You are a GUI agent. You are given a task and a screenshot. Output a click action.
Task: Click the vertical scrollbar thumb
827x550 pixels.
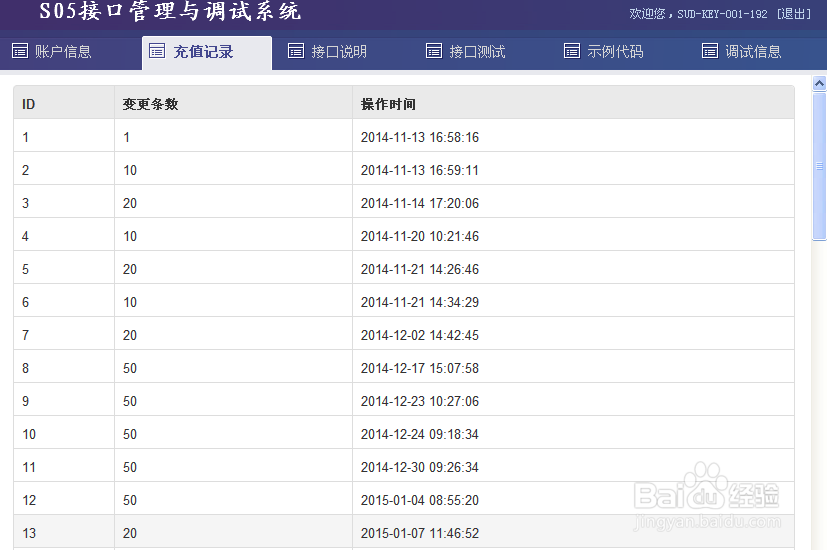[x=819, y=166]
